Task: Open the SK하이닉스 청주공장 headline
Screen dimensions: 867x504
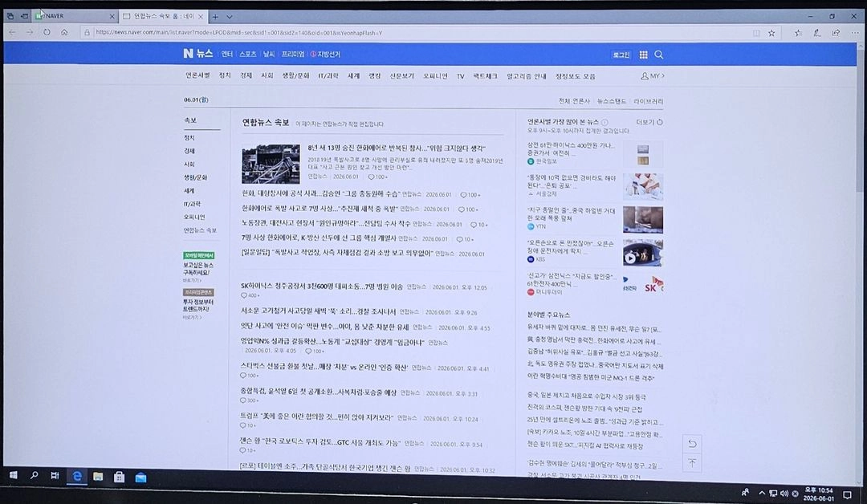Action: [x=322, y=287]
